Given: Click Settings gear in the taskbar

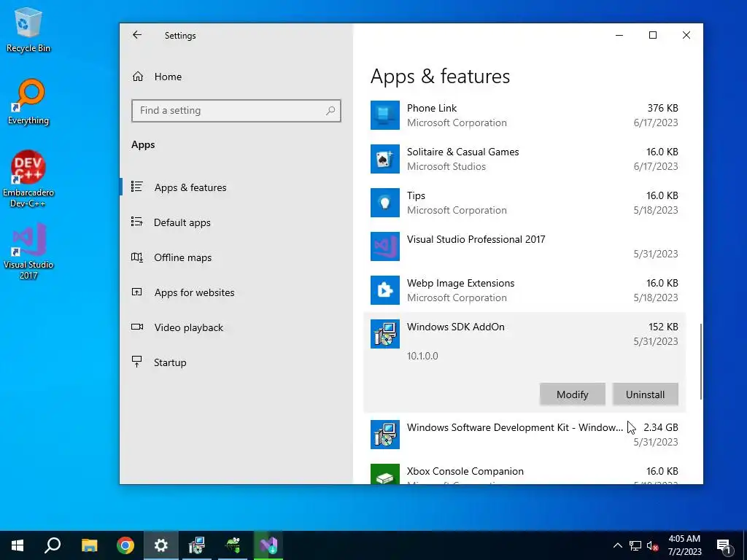Looking at the screenshot, I should pyautogui.click(x=161, y=545).
